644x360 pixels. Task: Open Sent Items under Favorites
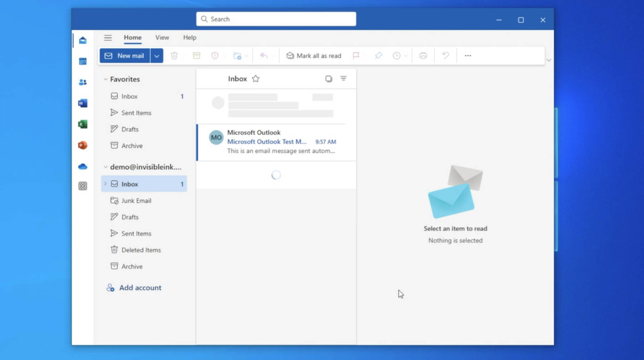pos(144,113)
